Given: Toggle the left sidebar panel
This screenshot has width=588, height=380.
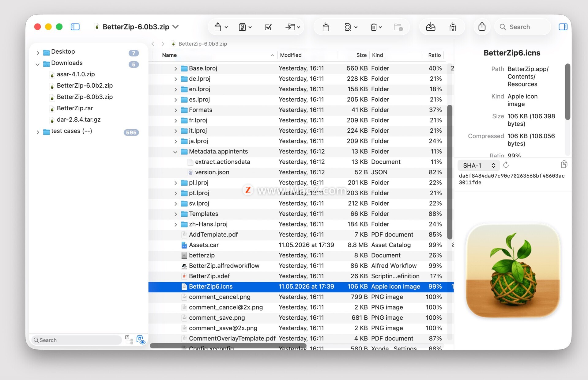Looking at the screenshot, I should click(x=75, y=27).
